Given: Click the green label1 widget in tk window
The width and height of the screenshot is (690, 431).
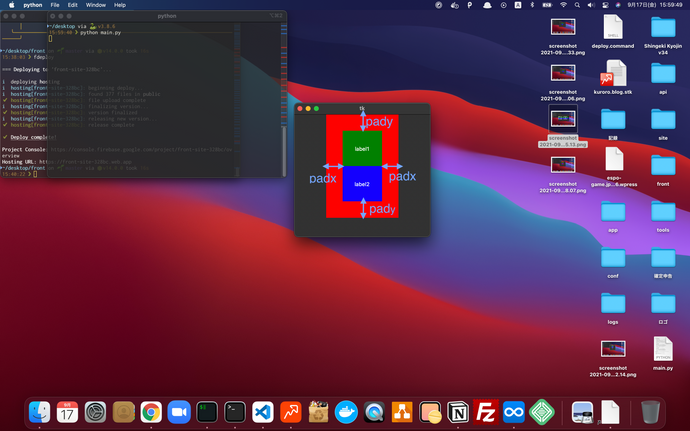Looking at the screenshot, I should (x=362, y=148).
